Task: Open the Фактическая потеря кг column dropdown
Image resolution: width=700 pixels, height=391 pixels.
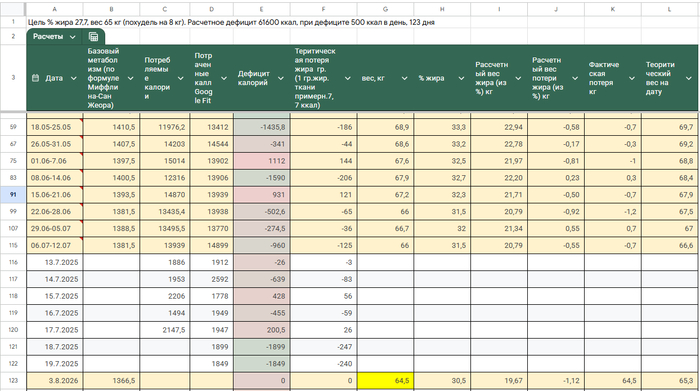Action: (632, 78)
